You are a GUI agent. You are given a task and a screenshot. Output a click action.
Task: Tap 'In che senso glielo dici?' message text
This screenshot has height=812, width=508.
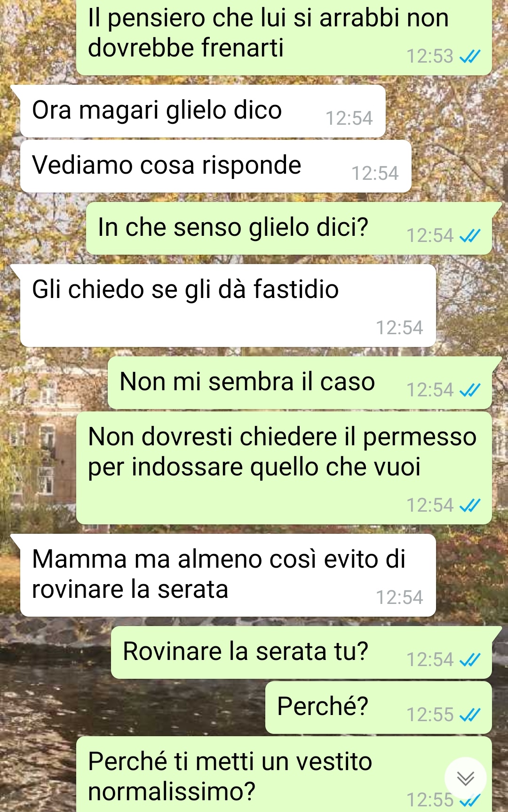pos(233,227)
